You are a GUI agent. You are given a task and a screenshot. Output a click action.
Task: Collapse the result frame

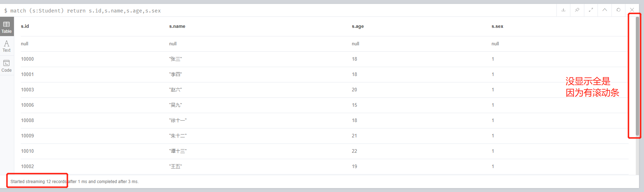pyautogui.click(x=605, y=10)
